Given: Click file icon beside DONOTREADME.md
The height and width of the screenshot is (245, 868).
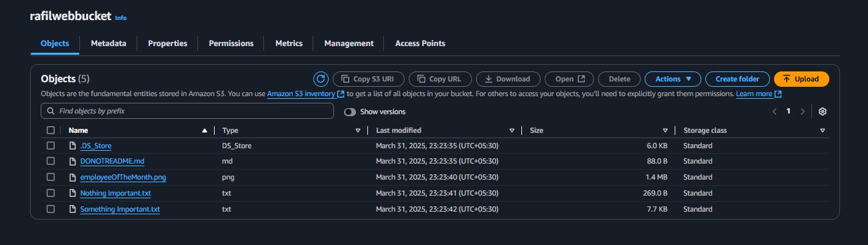Looking at the screenshot, I should pyautogui.click(x=73, y=162).
